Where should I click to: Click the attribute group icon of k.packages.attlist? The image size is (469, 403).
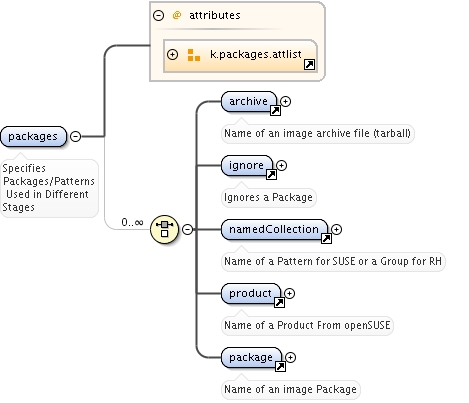194,55
